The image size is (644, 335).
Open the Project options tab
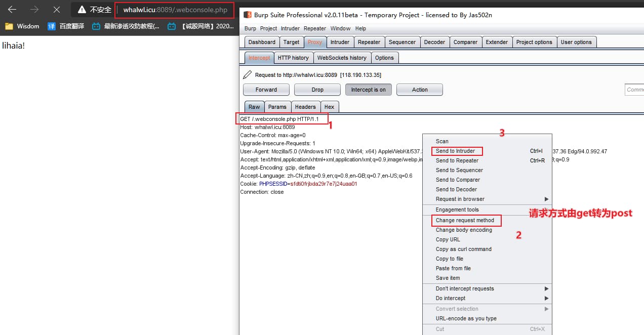pos(534,42)
